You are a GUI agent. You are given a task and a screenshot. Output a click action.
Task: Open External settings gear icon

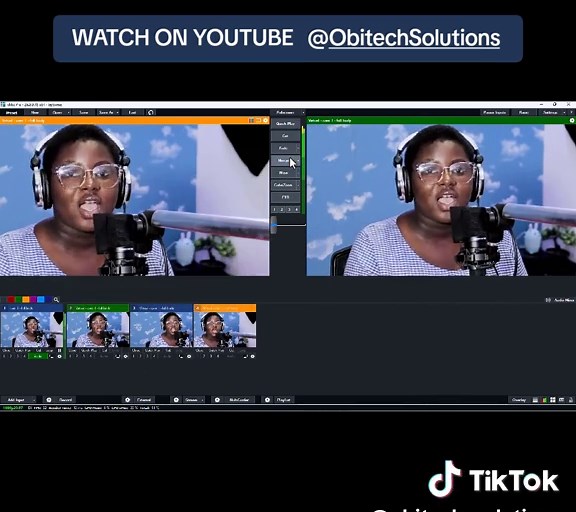point(127,400)
